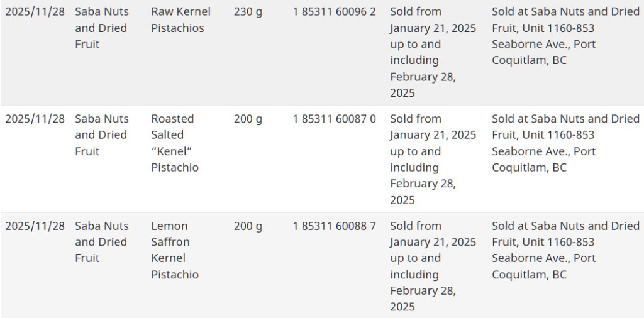This screenshot has width=644, height=318.
Task: Select UPC code 1 85311 60087 0
Action: coord(334,119)
